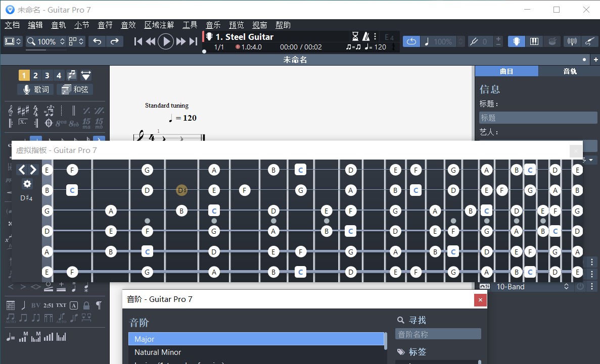600x364 pixels.
Task: Open the chord (和弦) editor
Action: tap(75, 89)
